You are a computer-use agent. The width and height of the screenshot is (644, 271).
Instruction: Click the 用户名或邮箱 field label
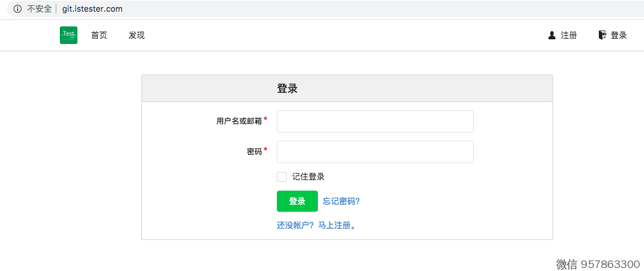[239, 121]
